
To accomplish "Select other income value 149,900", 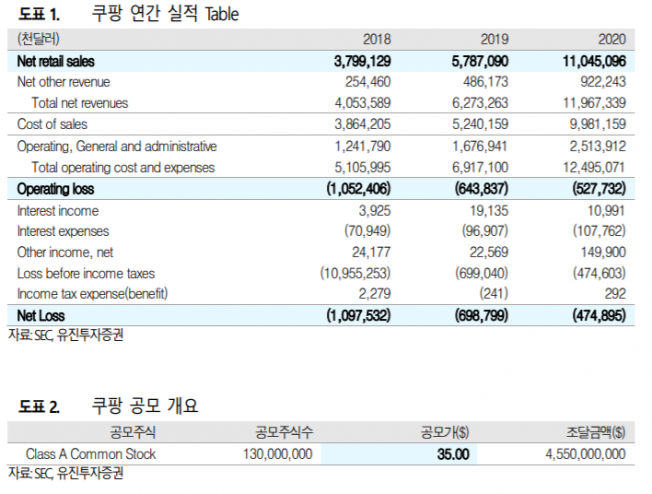I will [603, 252].
